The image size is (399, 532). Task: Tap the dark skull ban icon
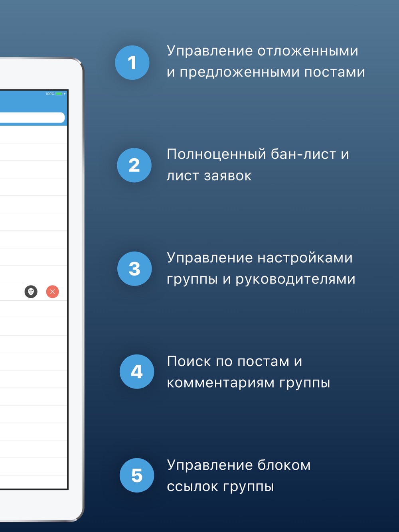pyautogui.click(x=31, y=292)
